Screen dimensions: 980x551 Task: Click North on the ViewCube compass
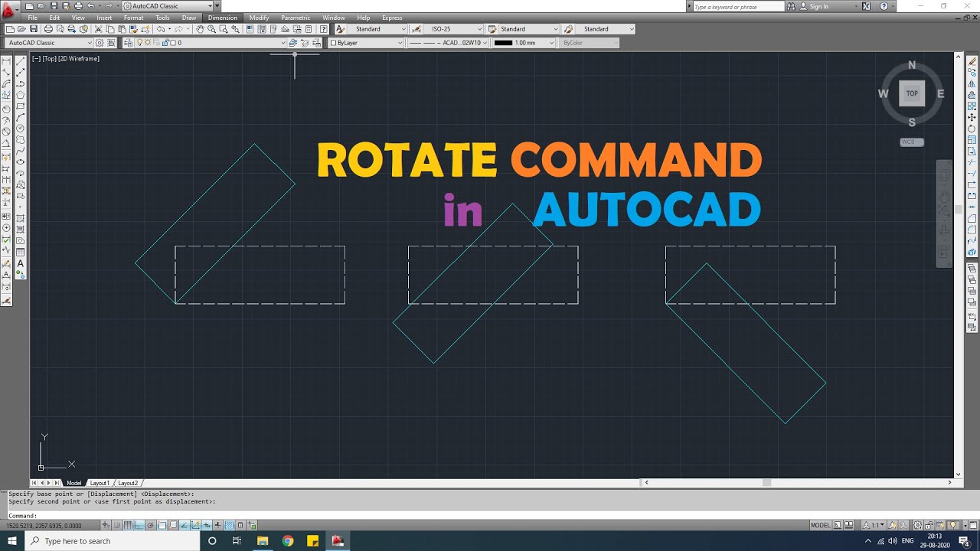point(912,66)
